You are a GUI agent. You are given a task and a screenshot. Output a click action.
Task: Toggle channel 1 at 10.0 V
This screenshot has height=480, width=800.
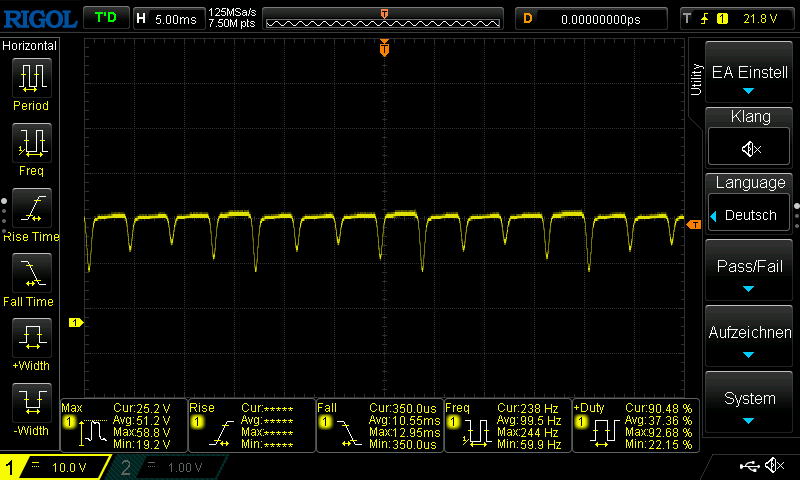(56, 467)
